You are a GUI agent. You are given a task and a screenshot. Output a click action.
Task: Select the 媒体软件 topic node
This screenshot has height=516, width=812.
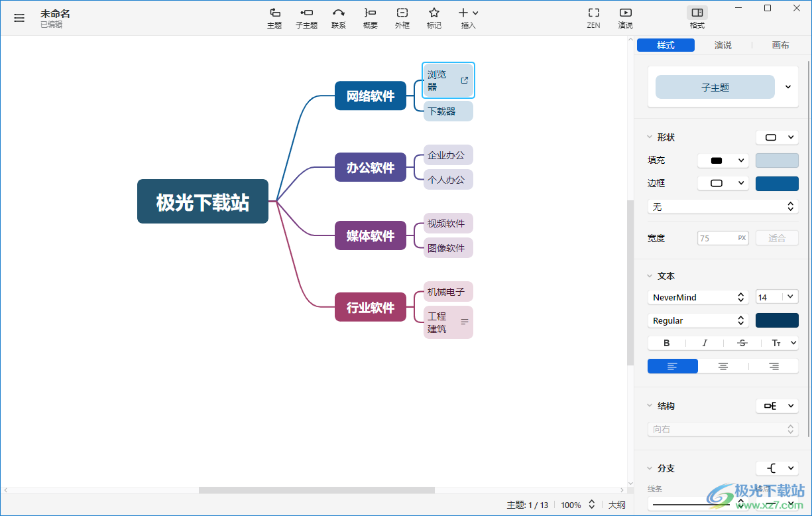click(371, 236)
